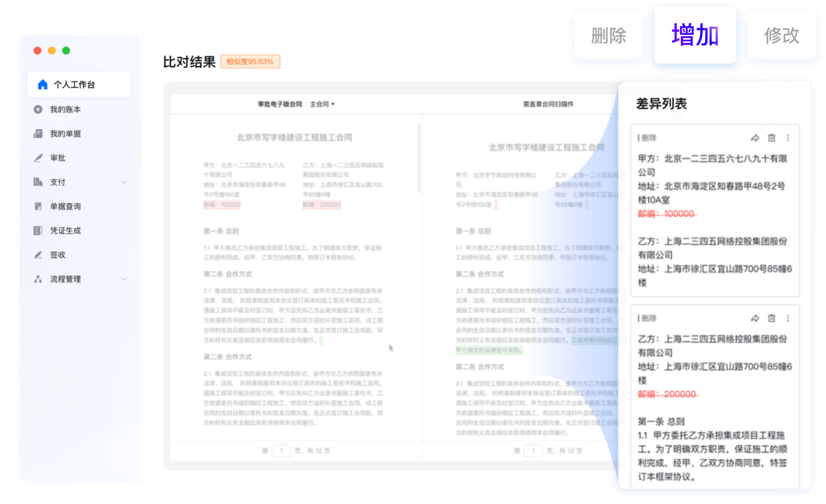Click share arrow on first 删除 difference card
The height and width of the screenshot is (504, 826).
click(x=755, y=138)
